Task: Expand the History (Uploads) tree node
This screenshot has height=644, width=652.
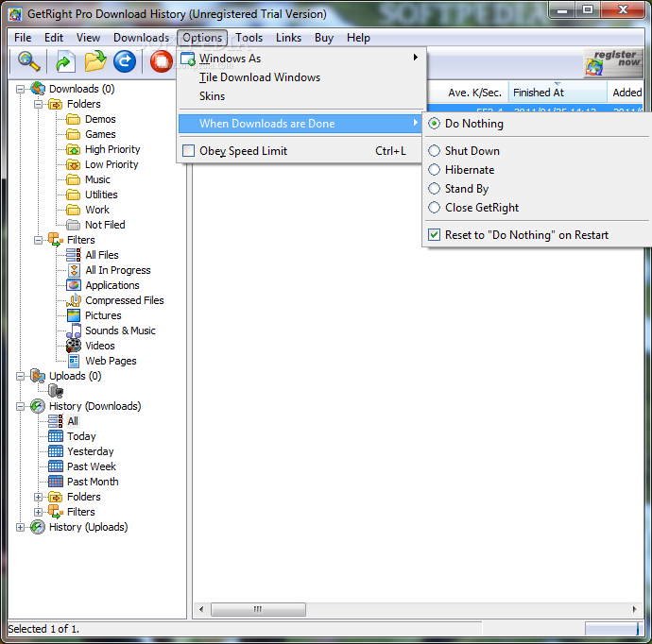Action: (20, 527)
